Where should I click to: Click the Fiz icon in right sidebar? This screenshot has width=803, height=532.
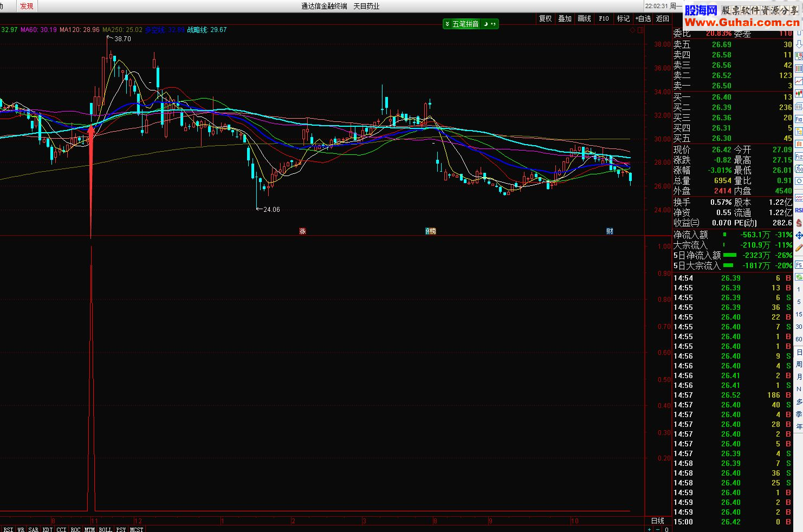pyautogui.click(x=799, y=156)
